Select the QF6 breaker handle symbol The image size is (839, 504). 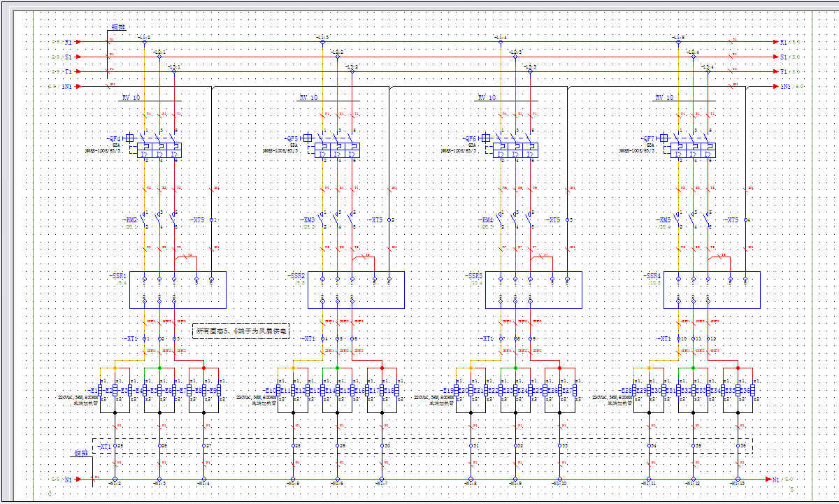(486, 138)
